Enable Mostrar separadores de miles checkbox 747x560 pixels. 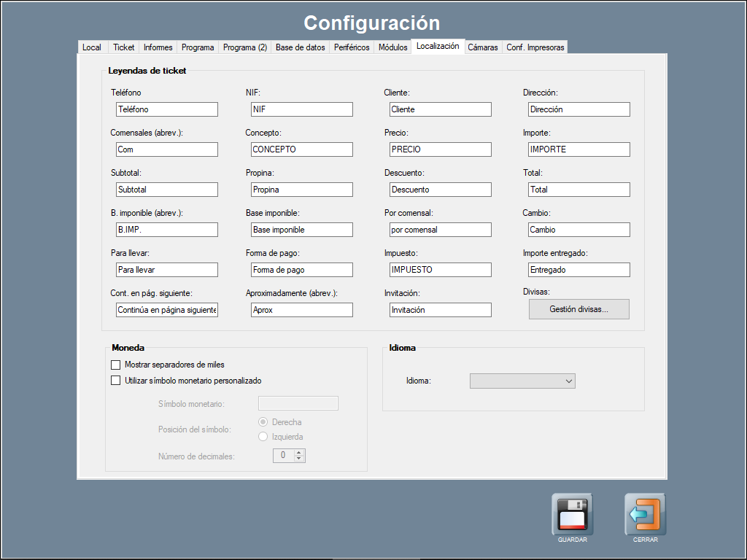point(115,365)
